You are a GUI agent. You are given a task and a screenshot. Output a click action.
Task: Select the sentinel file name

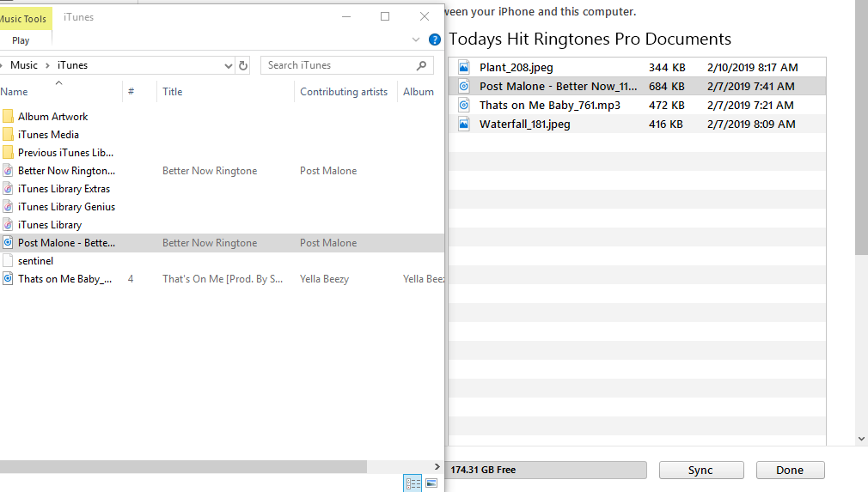click(35, 261)
